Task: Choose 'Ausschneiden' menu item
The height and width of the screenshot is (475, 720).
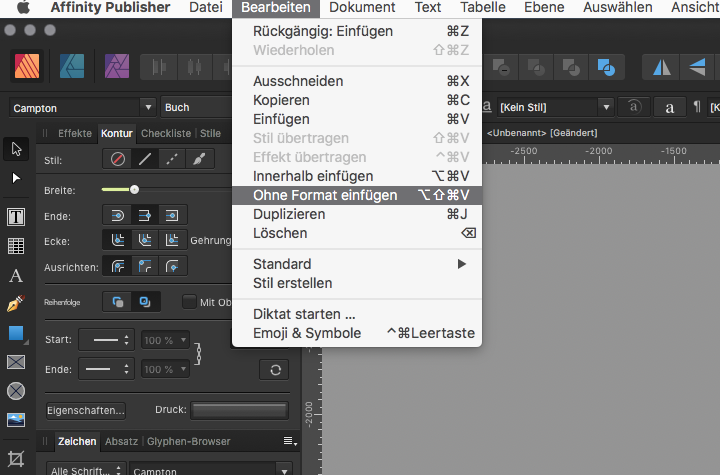Action: (357, 81)
